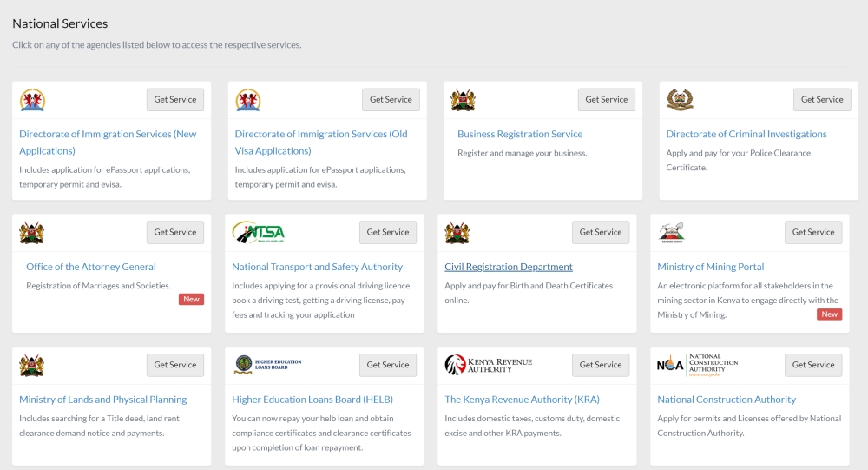Click the Immigration Services Old Visa Applications logo
This screenshot has height=470, width=868.
click(x=248, y=100)
